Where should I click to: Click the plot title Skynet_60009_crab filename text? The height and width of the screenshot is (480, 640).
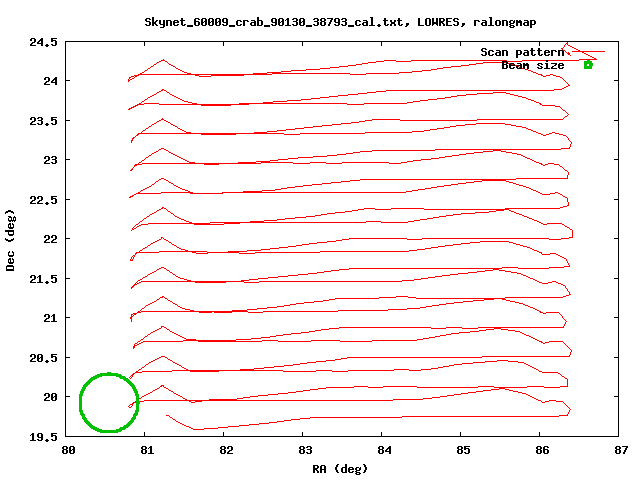pos(340,22)
